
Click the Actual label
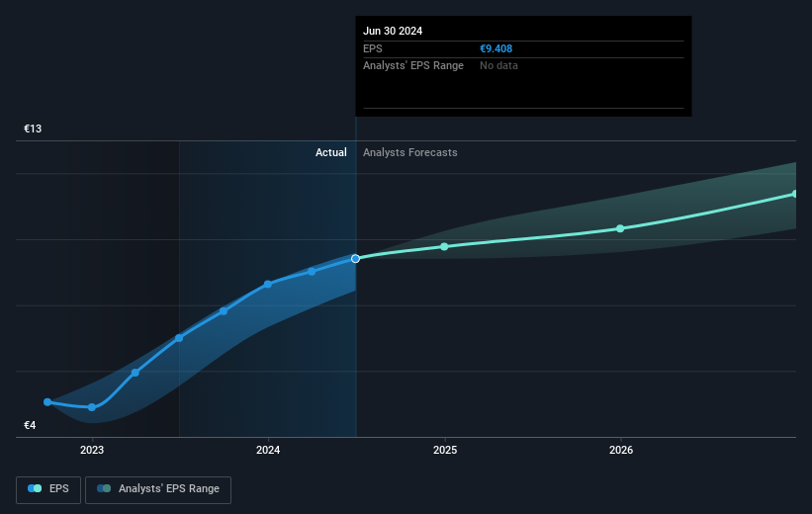331,152
